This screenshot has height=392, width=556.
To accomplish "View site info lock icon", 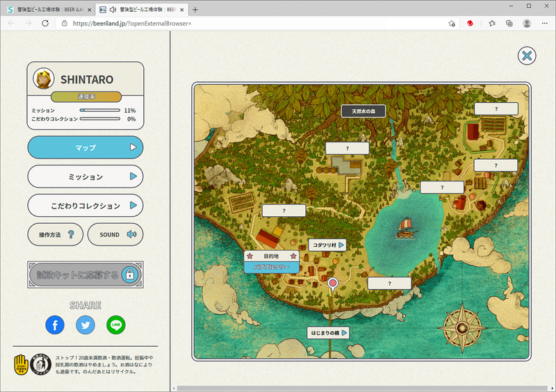I will click(x=64, y=24).
